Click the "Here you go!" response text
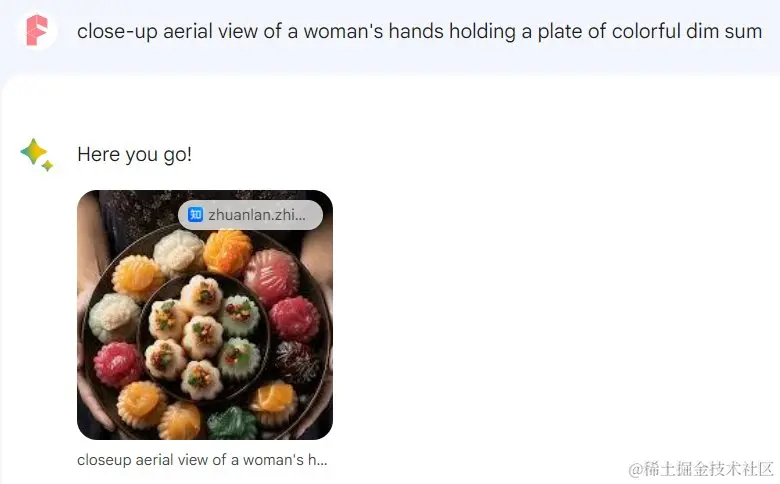Screen dimensions: 780x484 coord(134,154)
